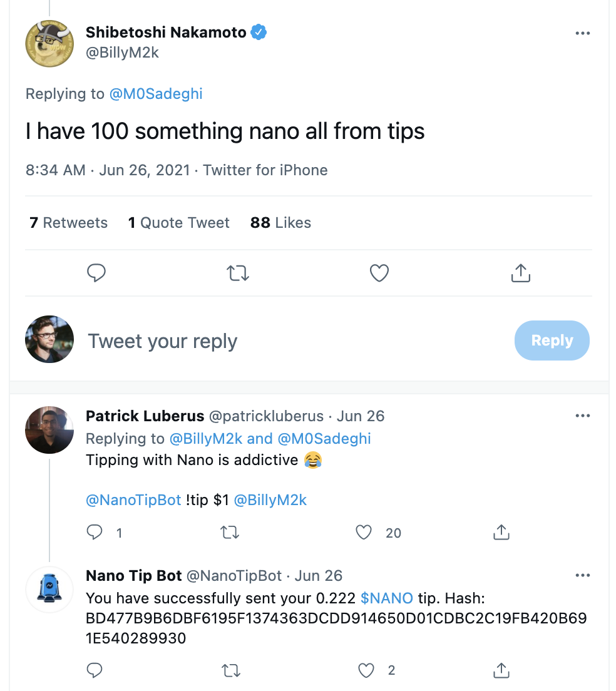Click the $NANO cashtag link
616x691 pixels.
pyautogui.click(x=386, y=598)
